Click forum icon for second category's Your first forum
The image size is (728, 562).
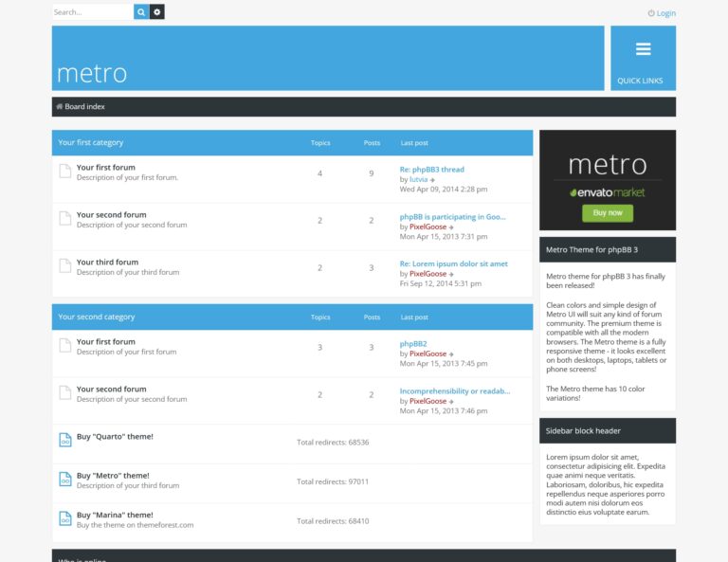(65, 345)
